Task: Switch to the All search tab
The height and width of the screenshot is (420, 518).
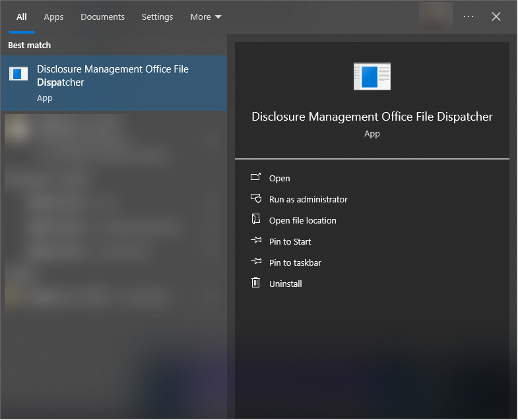Action: pos(22,17)
